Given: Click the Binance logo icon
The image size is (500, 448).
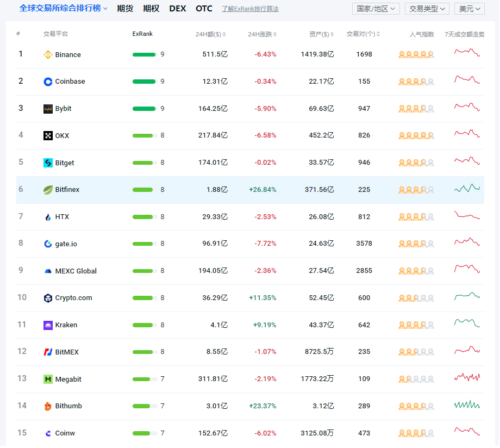Looking at the screenshot, I should click(48, 55).
